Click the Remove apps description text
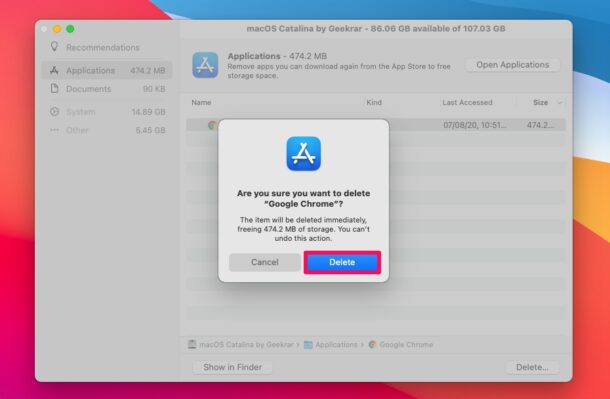 coord(339,71)
